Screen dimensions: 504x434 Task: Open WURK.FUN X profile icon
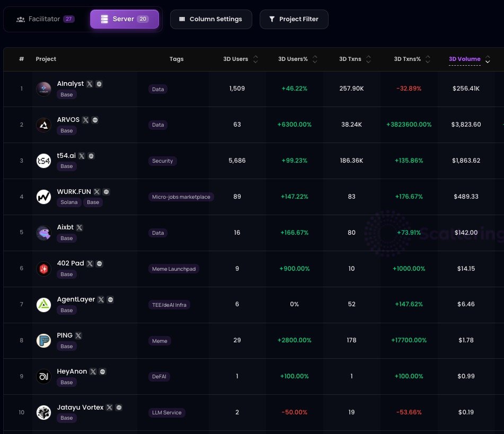click(x=97, y=192)
